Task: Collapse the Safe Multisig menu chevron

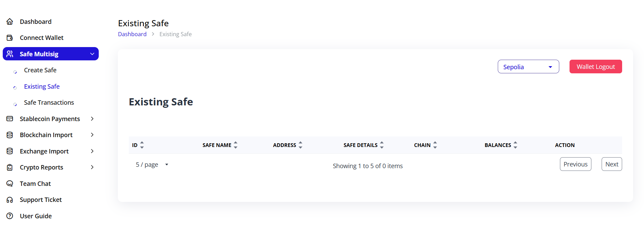Action: pyautogui.click(x=92, y=54)
